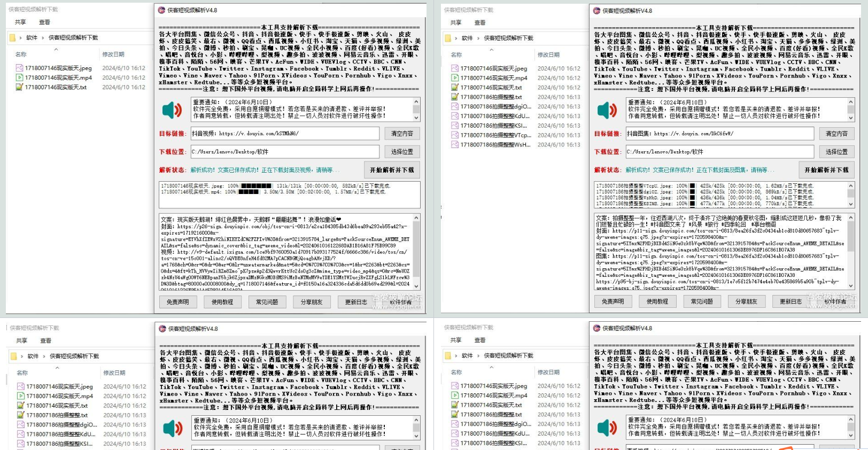Image resolution: width=868 pixels, height=450 pixels.
Task: Select the mp4 file icon in the top-left explorer
Action: tap(20, 77)
